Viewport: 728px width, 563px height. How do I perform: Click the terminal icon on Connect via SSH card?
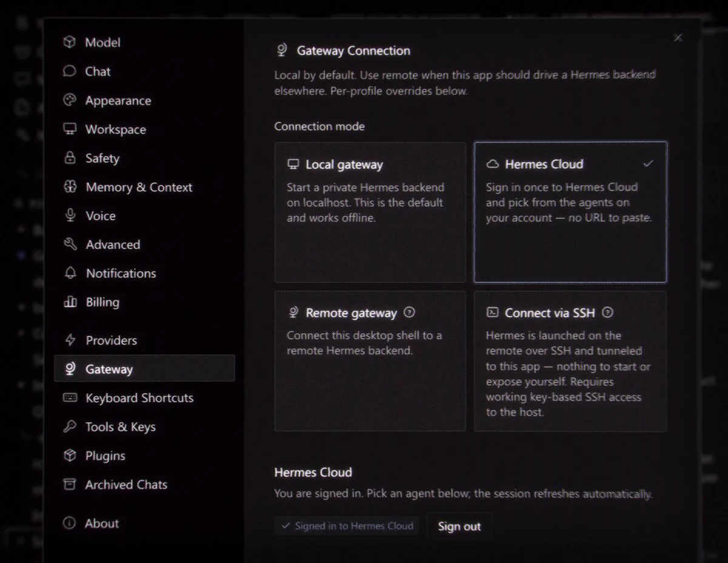coord(493,313)
